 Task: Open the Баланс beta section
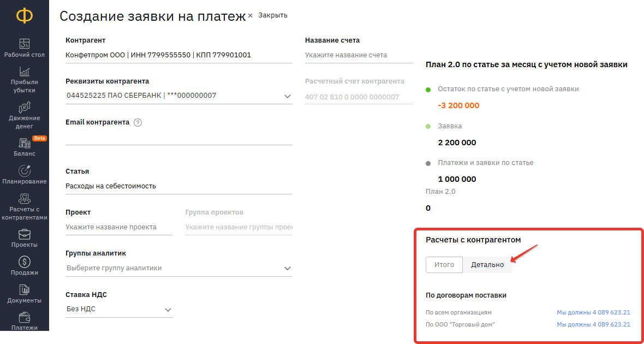pos(25,144)
